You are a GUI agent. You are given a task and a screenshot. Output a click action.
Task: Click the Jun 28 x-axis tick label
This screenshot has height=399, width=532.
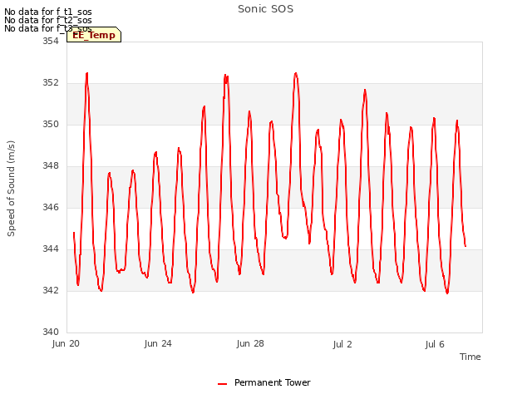[x=250, y=343]
